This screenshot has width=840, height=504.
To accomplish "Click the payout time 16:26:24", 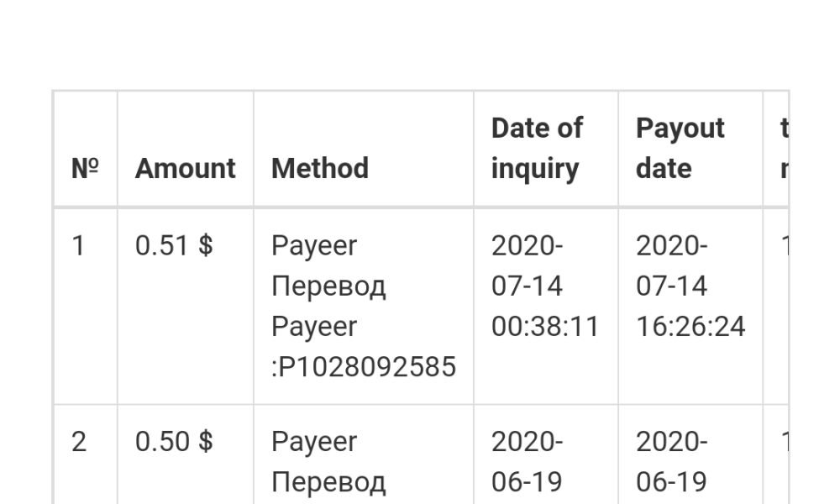I will (690, 327).
